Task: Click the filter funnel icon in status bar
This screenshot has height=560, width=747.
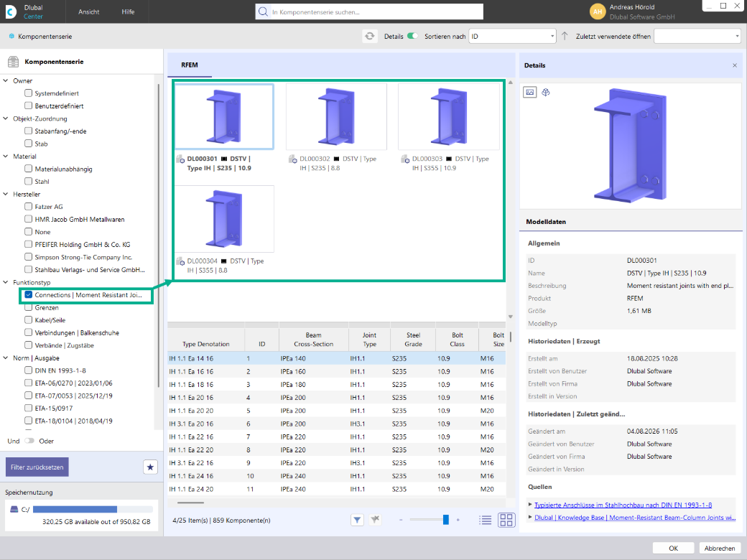Action: click(357, 520)
